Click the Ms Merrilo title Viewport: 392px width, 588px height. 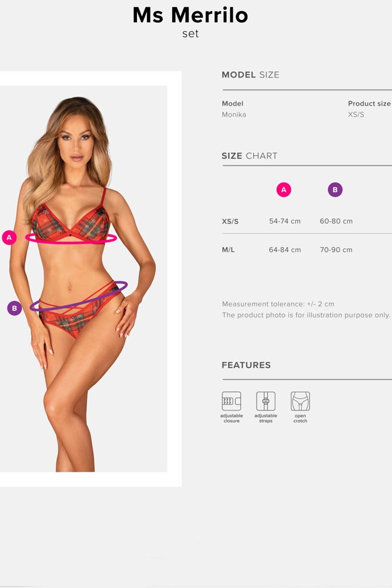[190, 16]
